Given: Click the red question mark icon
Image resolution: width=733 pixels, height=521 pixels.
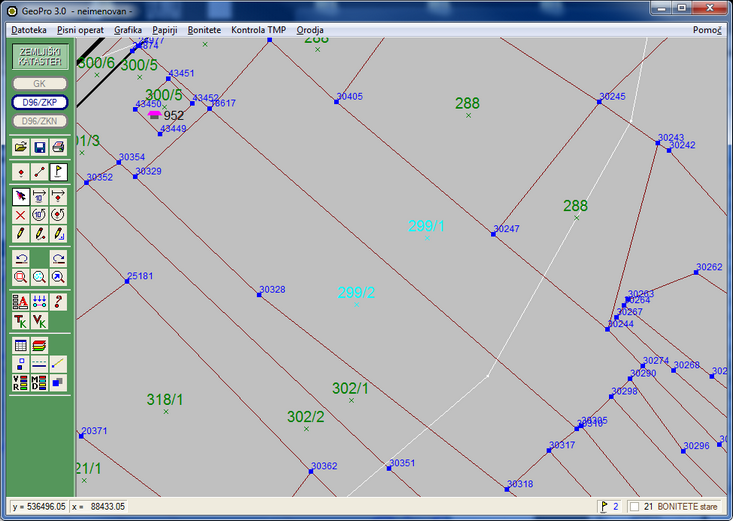Looking at the screenshot, I should [58, 301].
